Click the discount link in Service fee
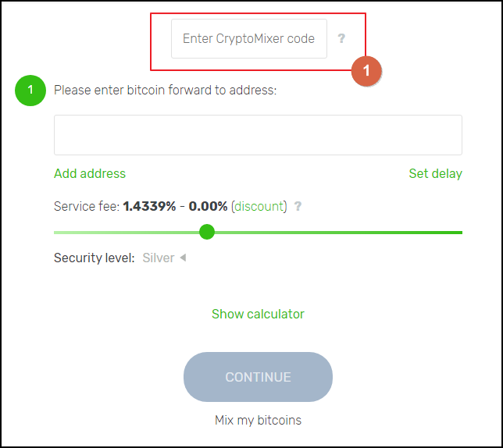The width and height of the screenshot is (503, 448). pos(260,207)
